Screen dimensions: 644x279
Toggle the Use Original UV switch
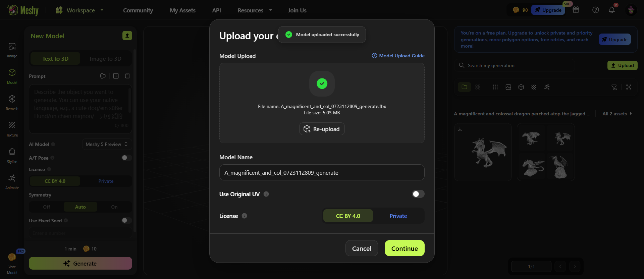point(418,194)
